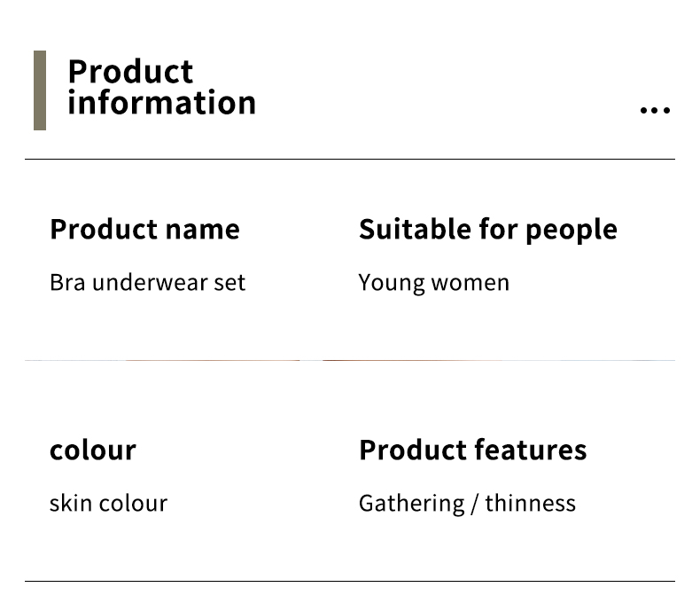The image size is (700, 603).
Task: Select the "Young women" value
Action: (x=434, y=283)
